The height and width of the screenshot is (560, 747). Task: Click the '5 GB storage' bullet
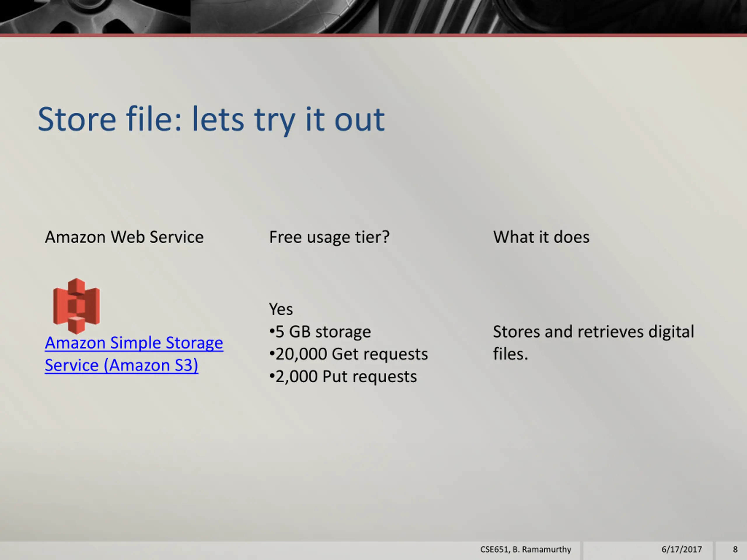point(320,332)
